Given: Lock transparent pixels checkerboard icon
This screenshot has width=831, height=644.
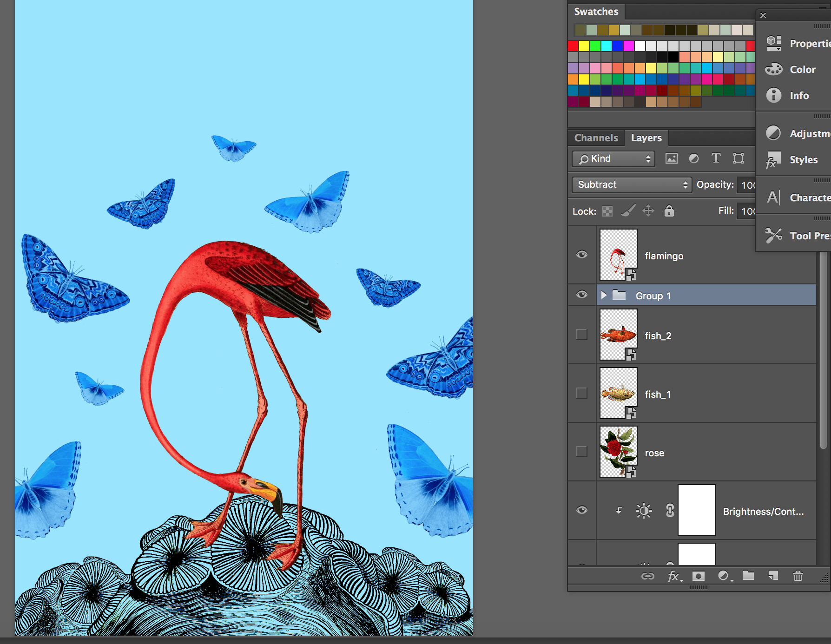Looking at the screenshot, I should pyautogui.click(x=607, y=211).
